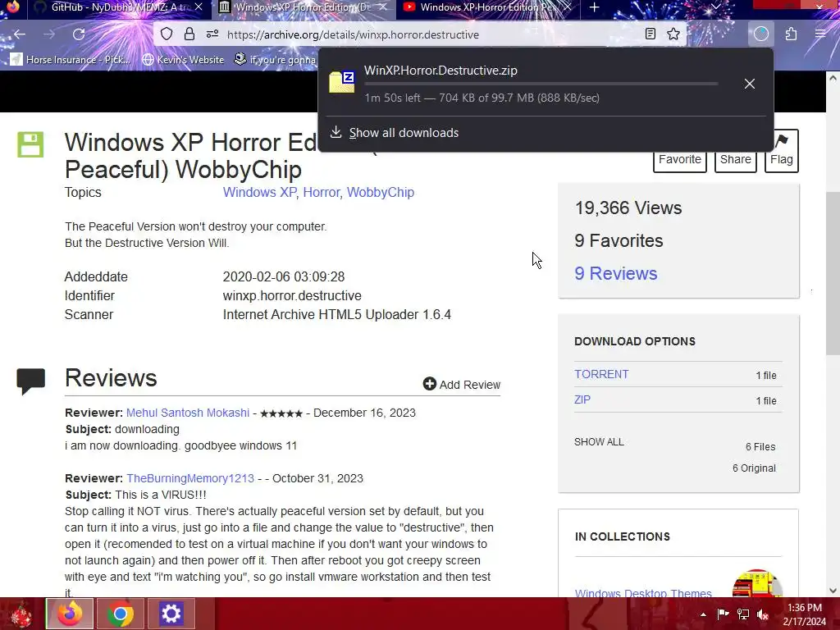The height and width of the screenshot is (630, 840).
Task: Open the Settings gear taskbar icon
Action: tap(171, 614)
